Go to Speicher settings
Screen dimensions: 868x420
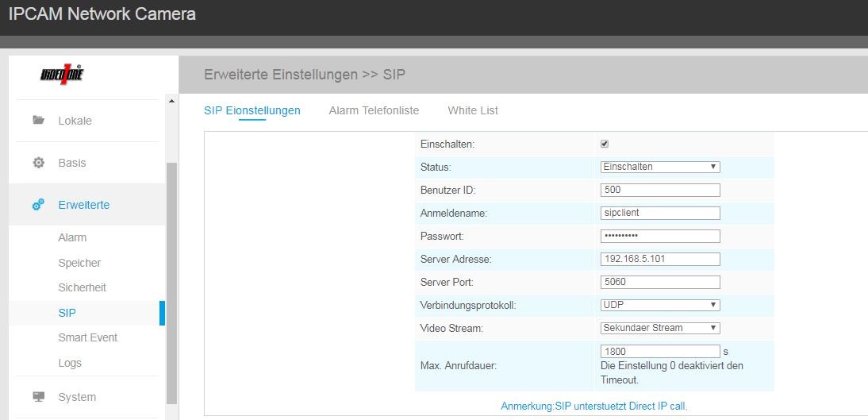click(x=79, y=263)
